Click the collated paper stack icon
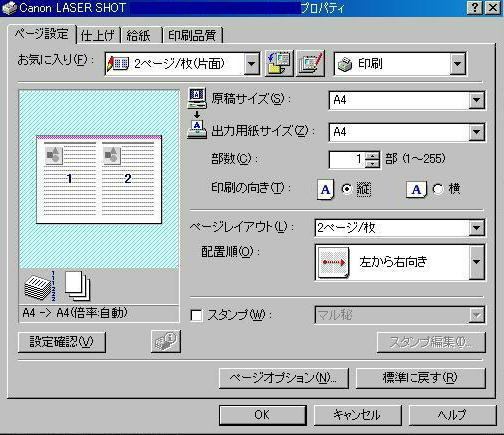 [40, 286]
